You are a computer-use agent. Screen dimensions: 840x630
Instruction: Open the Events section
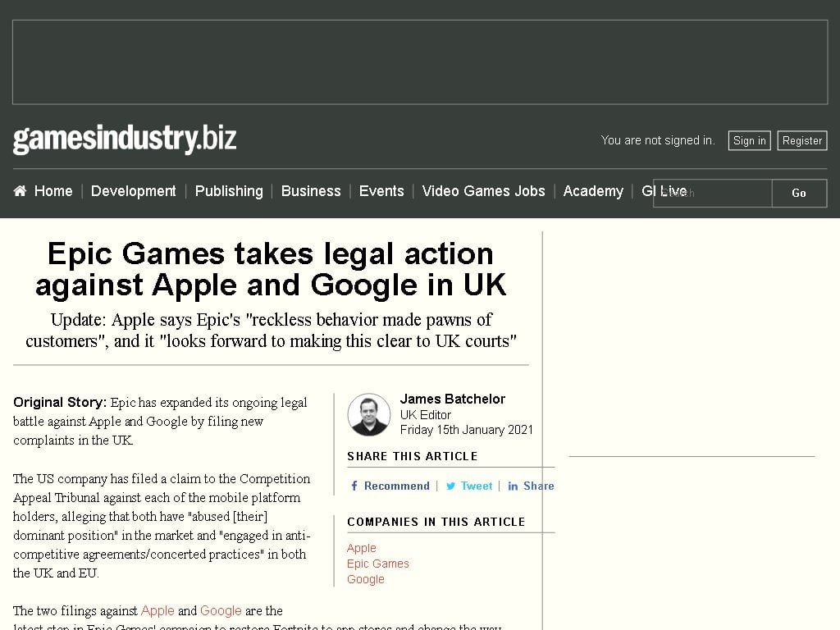(381, 190)
